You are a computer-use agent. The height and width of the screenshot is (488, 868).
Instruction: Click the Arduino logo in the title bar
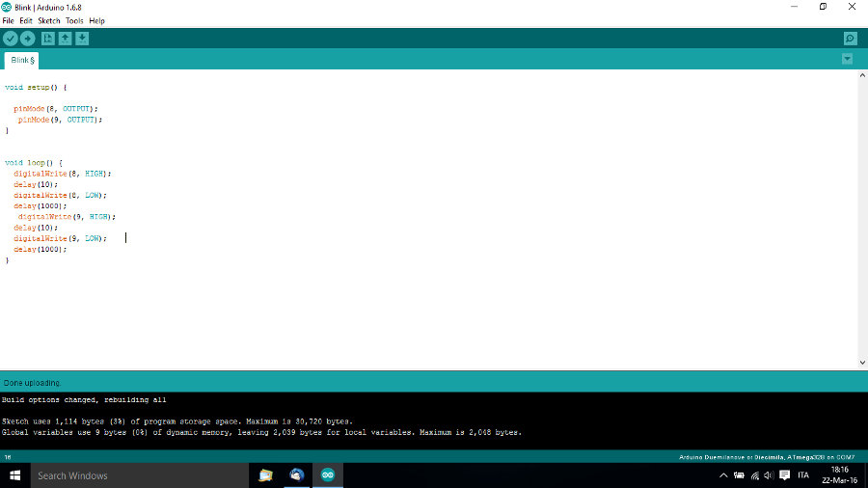(6, 7)
